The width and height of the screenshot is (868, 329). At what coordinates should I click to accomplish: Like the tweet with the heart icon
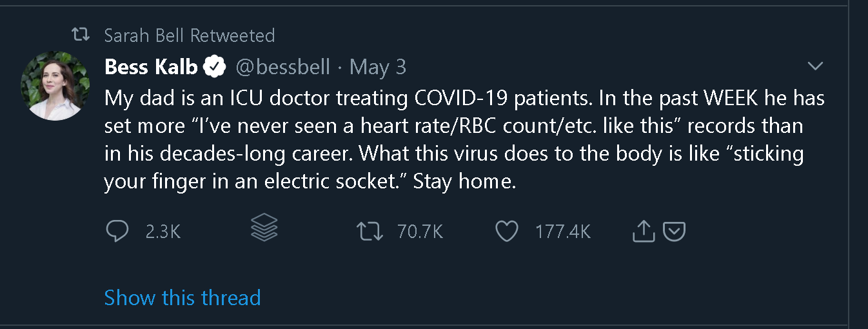(x=507, y=231)
